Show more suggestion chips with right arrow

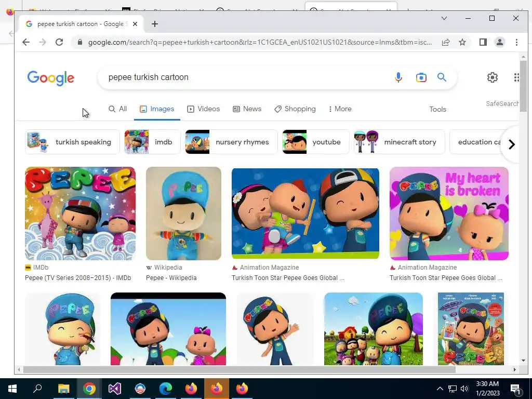coord(511,144)
